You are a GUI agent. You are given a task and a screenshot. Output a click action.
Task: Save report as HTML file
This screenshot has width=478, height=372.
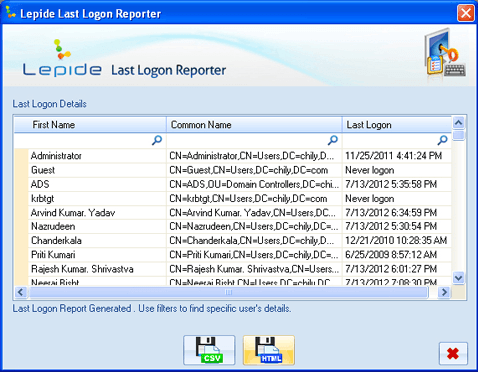click(x=269, y=350)
